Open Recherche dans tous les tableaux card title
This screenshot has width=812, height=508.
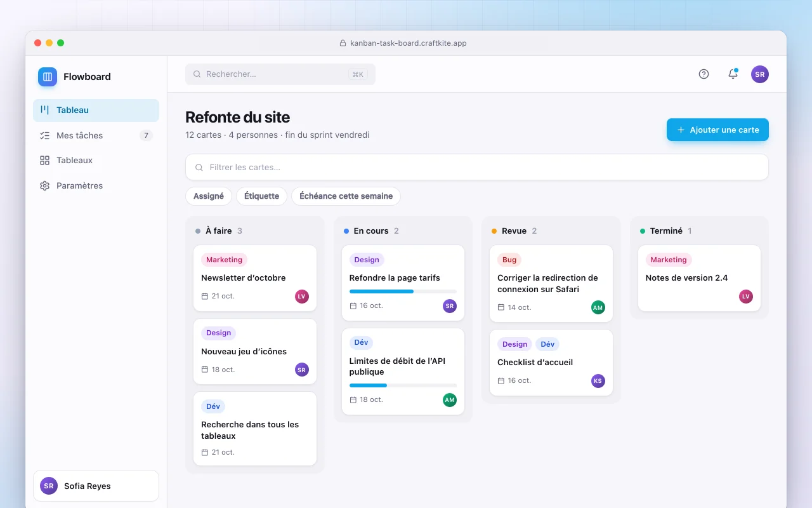(250, 431)
